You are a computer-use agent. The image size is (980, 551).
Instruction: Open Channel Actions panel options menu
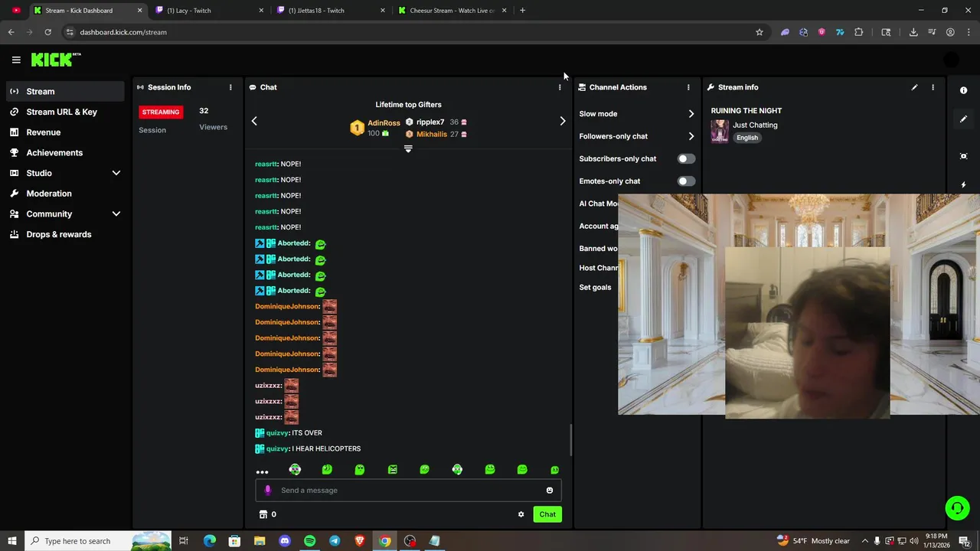pos(688,87)
